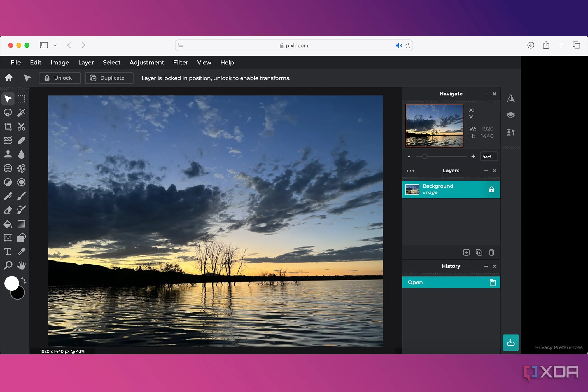The image size is (588, 392).
Task: Collapse the History panel
Action: [486, 266]
